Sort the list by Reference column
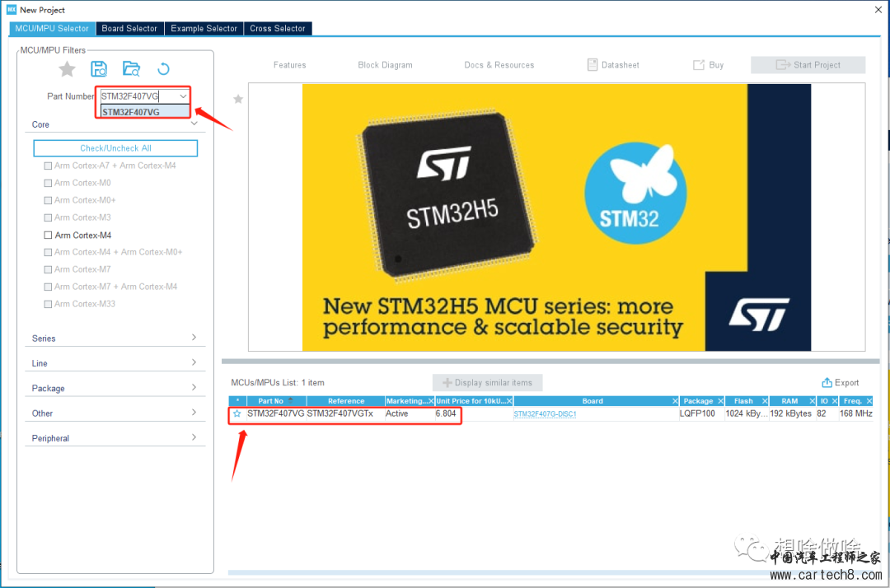 [345, 401]
